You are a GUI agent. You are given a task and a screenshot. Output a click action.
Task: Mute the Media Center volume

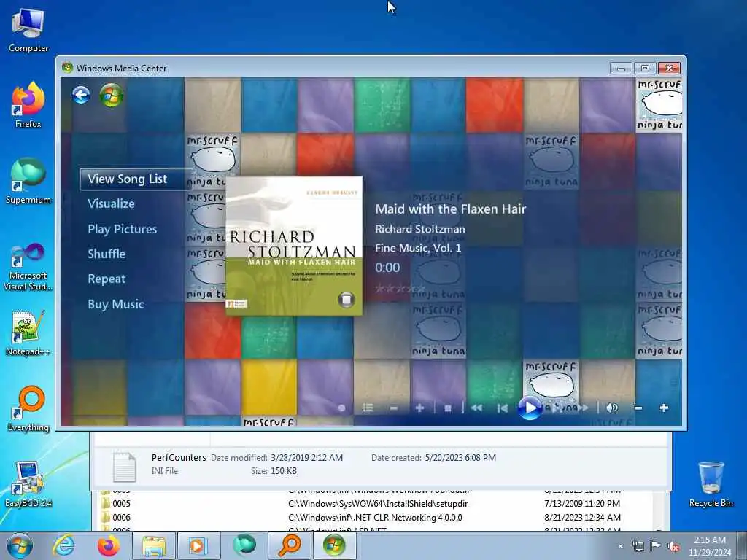pos(612,408)
